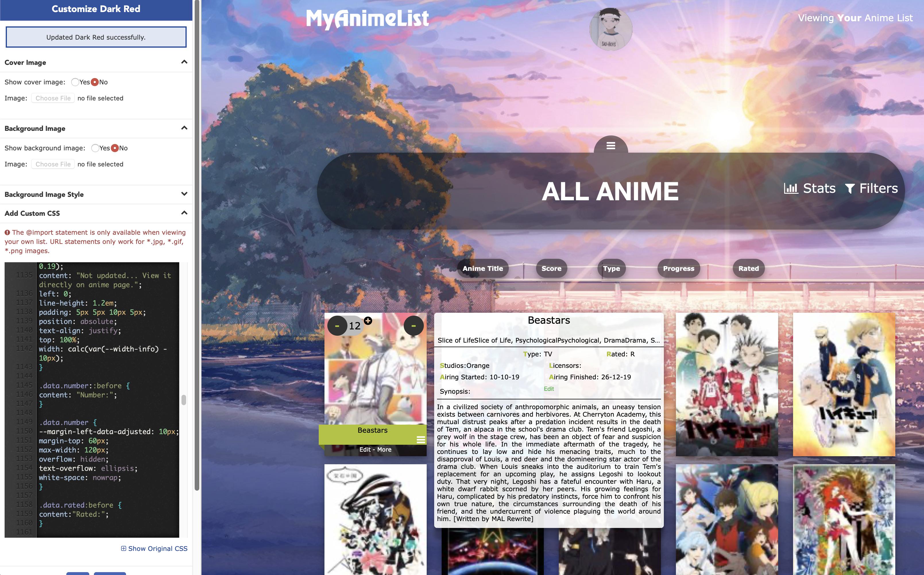This screenshot has width=924, height=575.
Task: Sort by Type column header
Action: click(x=611, y=269)
